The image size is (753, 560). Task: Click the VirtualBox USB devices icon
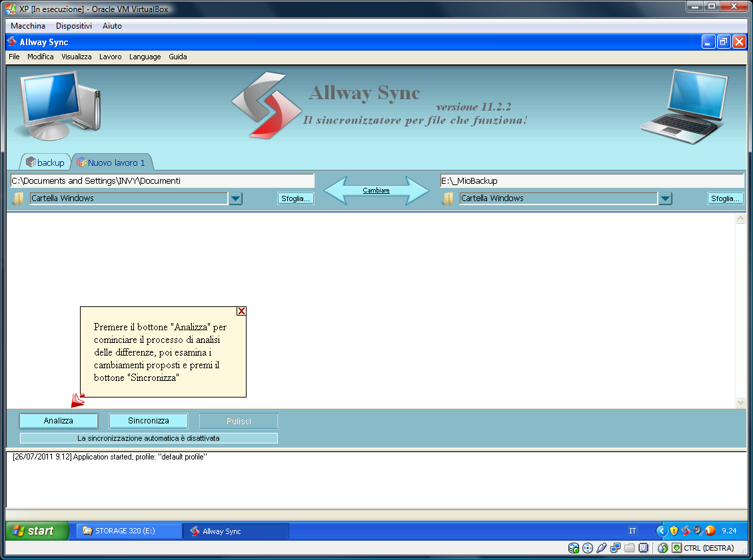pos(601,548)
